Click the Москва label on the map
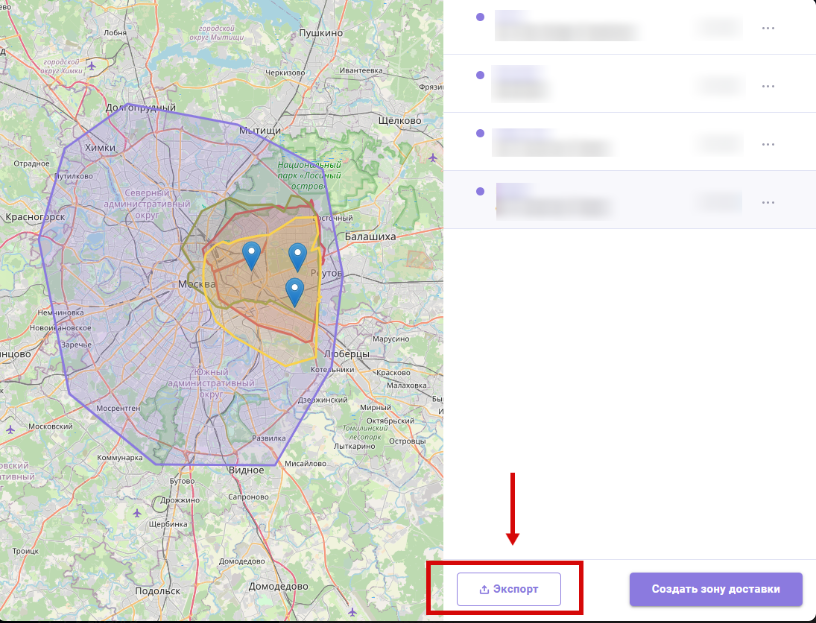This screenshot has height=623, width=816. point(196,284)
